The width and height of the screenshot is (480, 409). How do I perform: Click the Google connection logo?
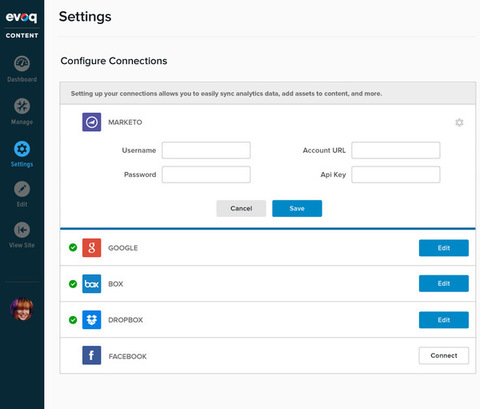pyautogui.click(x=92, y=248)
